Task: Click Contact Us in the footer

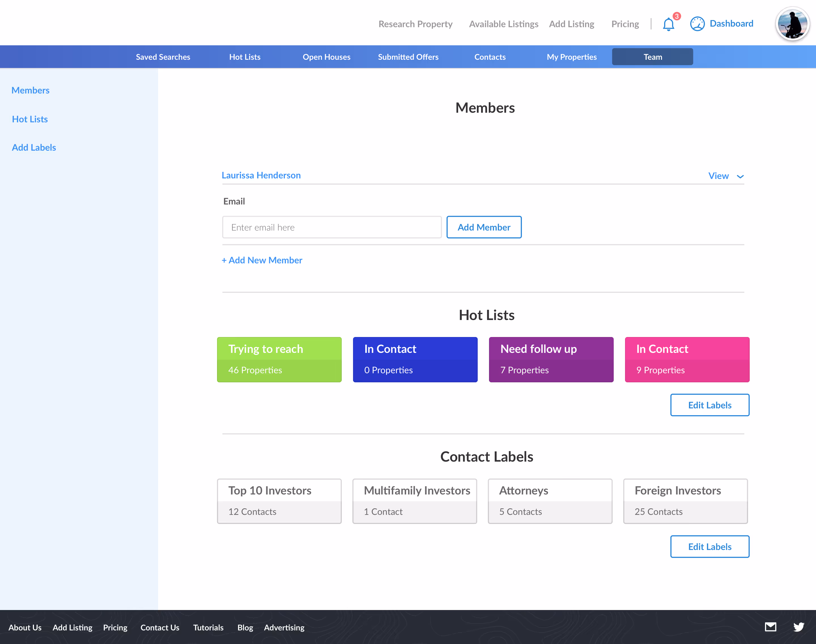Action: (160, 627)
